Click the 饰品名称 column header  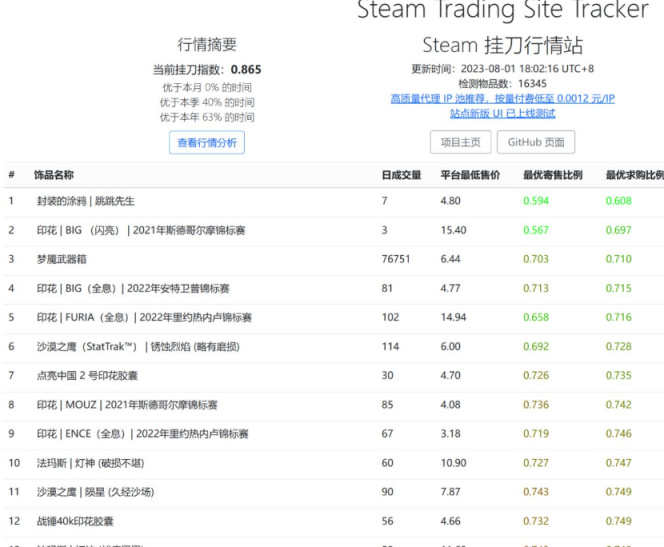pyautogui.click(x=54, y=175)
